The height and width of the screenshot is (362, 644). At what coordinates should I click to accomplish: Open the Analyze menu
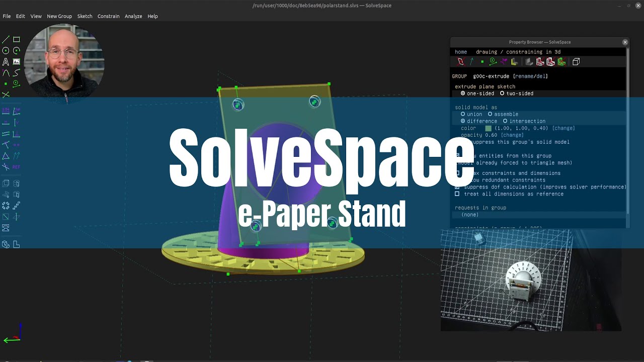(133, 16)
